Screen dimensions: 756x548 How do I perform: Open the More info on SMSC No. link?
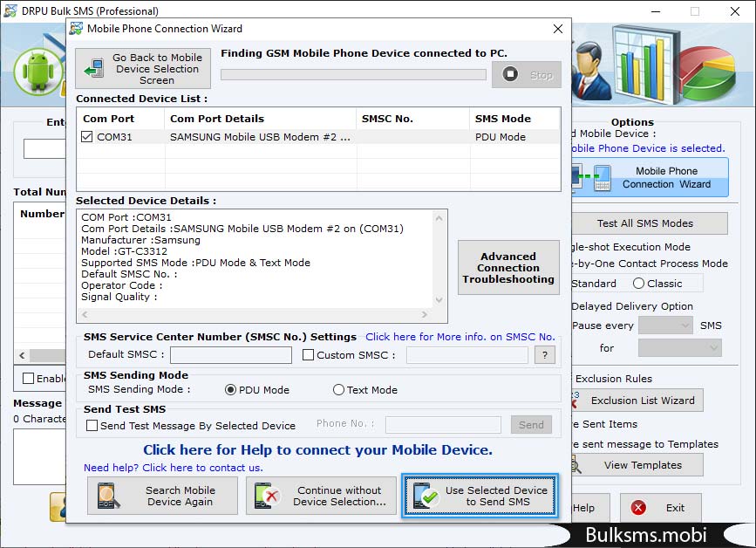pos(460,337)
